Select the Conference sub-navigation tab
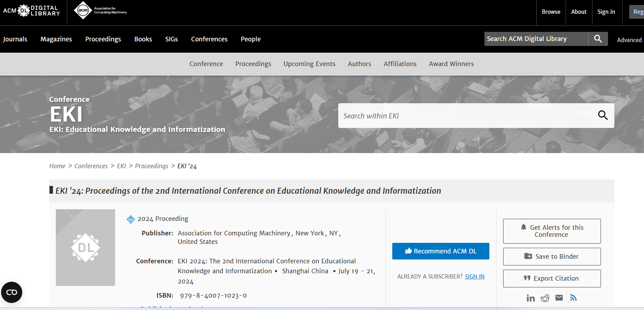Viewport: 644px width, 310px height. 206,64
